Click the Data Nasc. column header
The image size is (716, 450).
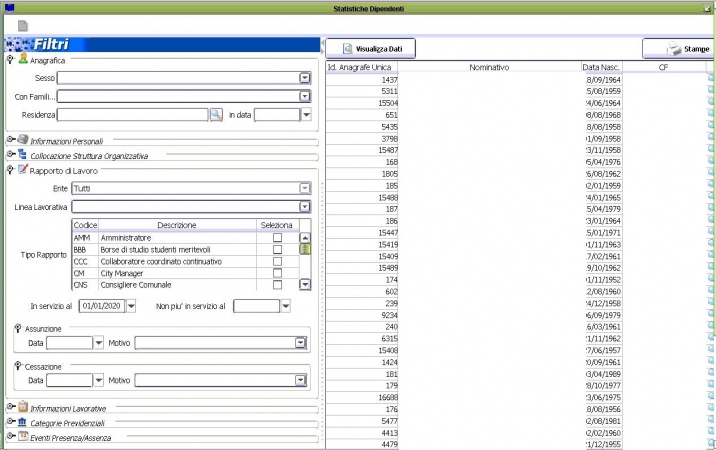[x=603, y=67]
